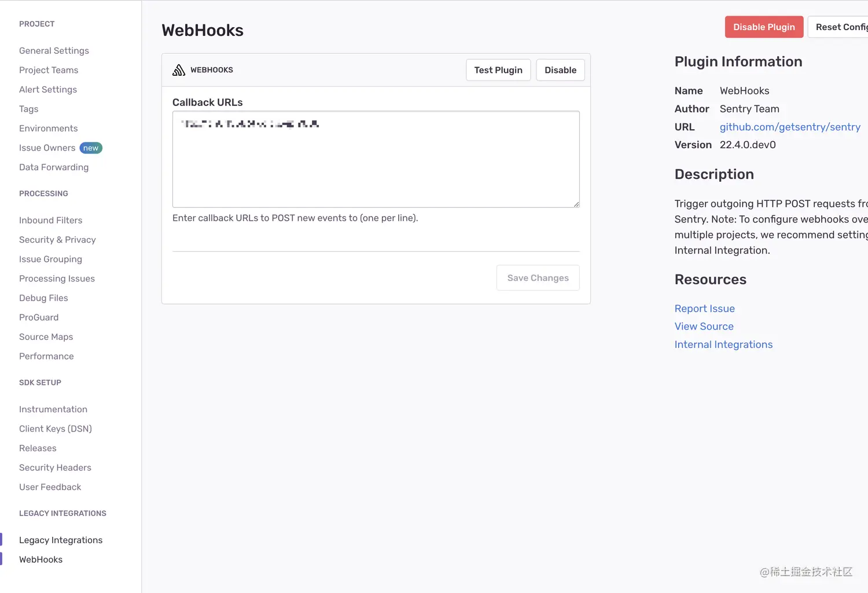Go to Debug Files
This screenshot has height=593, width=868.
pyautogui.click(x=43, y=298)
